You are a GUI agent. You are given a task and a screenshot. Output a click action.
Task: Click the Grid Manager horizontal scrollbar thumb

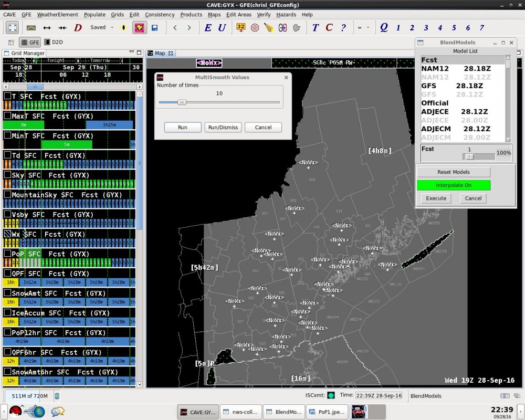(x=35, y=87)
